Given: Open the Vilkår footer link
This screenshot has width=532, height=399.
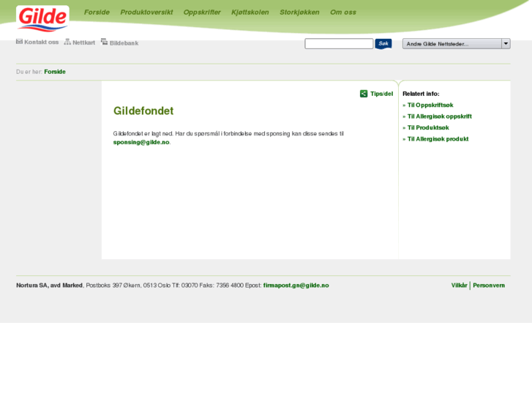Looking at the screenshot, I should click(459, 286).
